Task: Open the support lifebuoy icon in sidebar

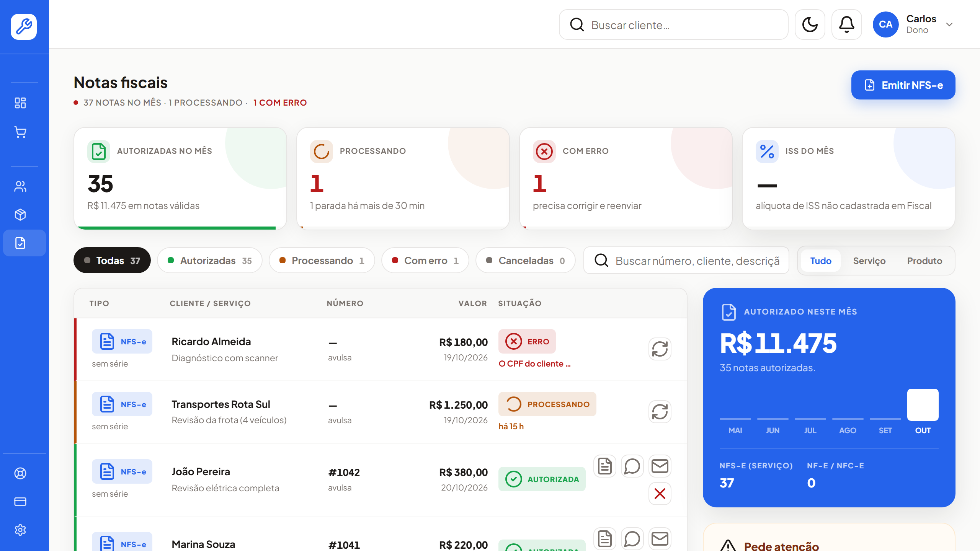Action: coord(20,473)
